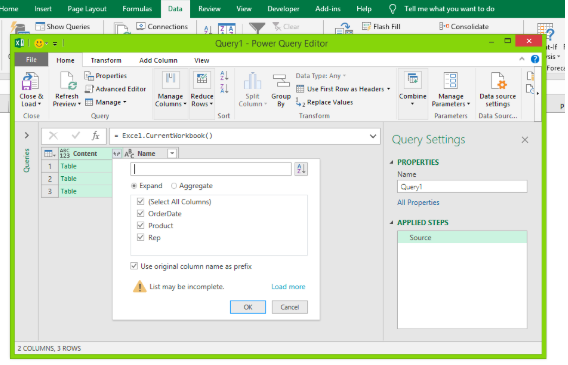568x365 pixels.
Task: Open Data Type: Any dropdown
Action: (x=321, y=76)
